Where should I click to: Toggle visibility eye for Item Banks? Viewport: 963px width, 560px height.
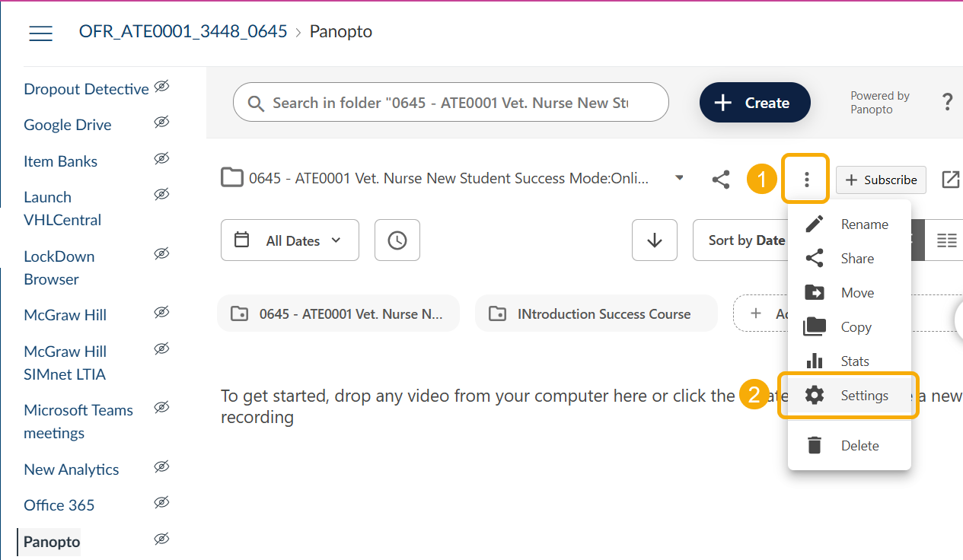click(161, 159)
